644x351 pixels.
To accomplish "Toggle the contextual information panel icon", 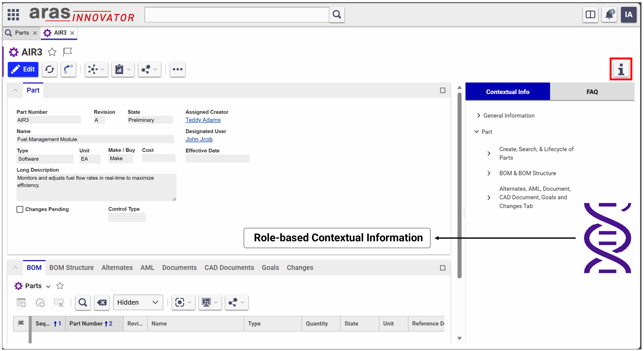I will pyautogui.click(x=621, y=69).
